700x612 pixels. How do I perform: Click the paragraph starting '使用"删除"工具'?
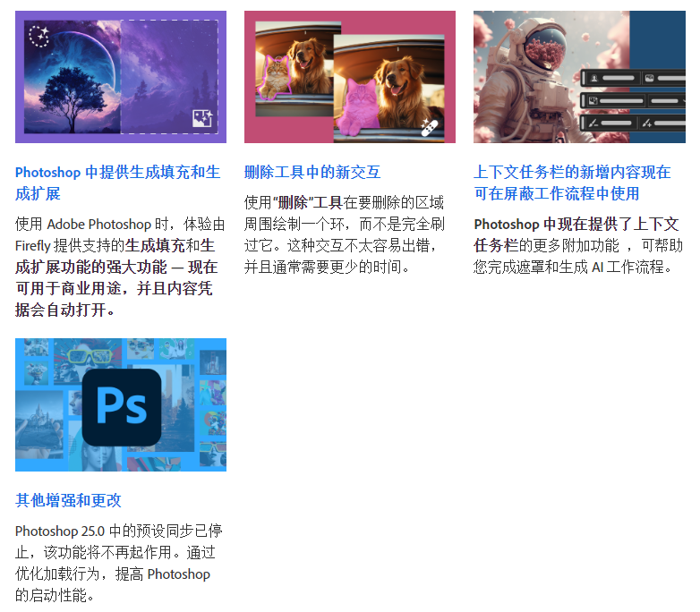(345, 234)
